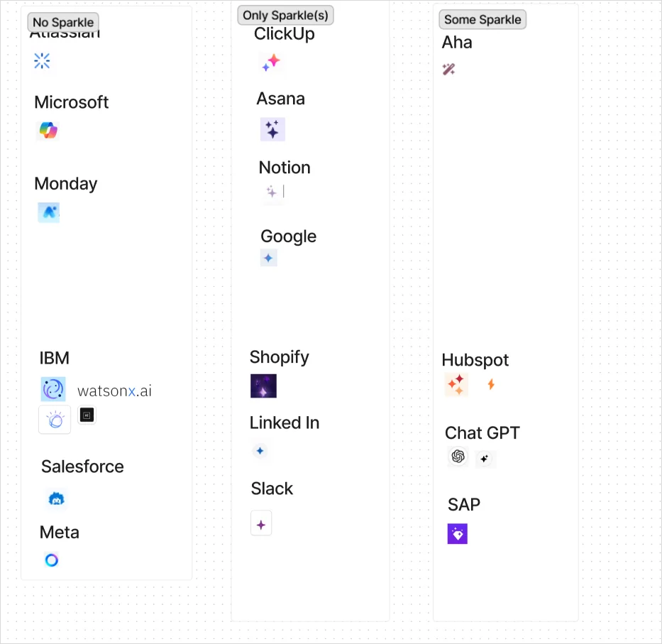Select the Microsoft Copilot colorful icon

(x=48, y=131)
